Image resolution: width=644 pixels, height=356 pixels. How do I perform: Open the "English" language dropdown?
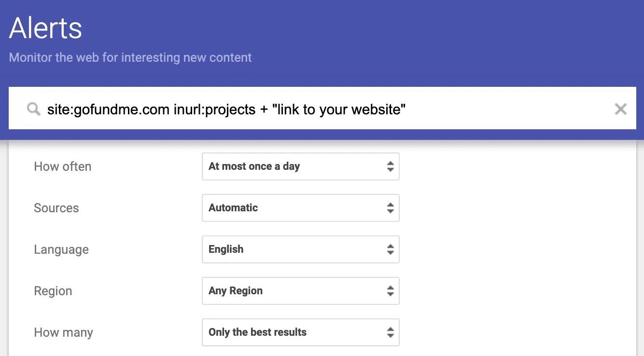tap(300, 249)
